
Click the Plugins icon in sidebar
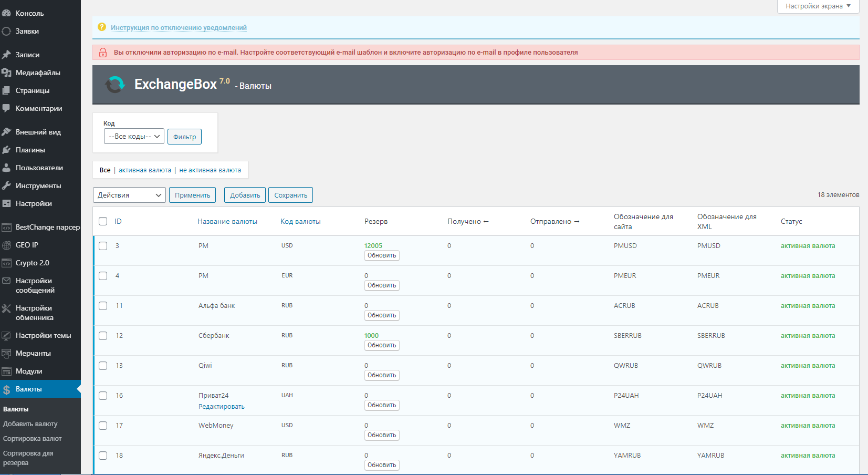coord(6,150)
